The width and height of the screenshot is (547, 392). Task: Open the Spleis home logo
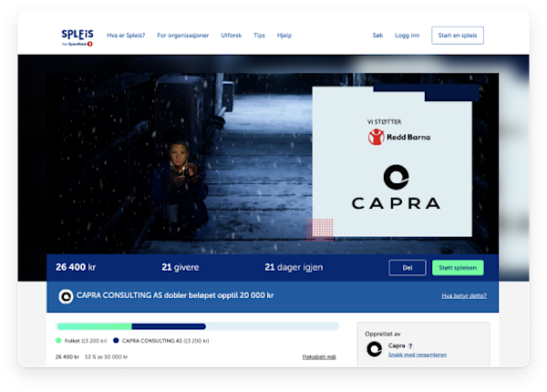(77, 37)
